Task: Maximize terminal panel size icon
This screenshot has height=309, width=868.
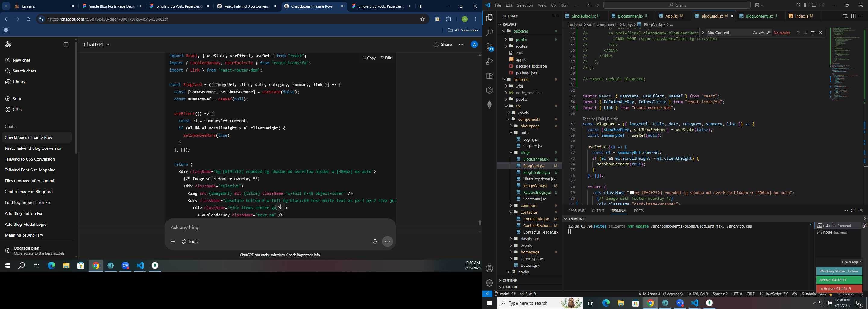Action: pos(853,211)
